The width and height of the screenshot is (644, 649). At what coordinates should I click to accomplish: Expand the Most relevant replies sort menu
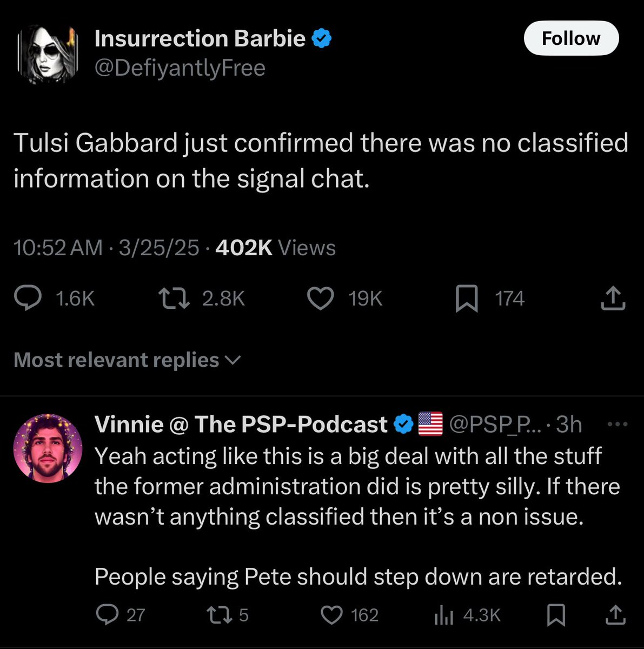(127, 360)
